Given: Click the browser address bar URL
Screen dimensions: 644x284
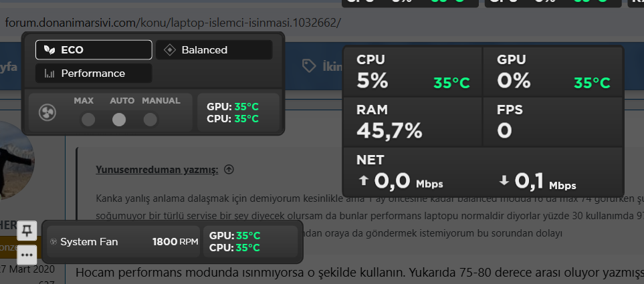Looking at the screenshot, I should tap(173, 23).
